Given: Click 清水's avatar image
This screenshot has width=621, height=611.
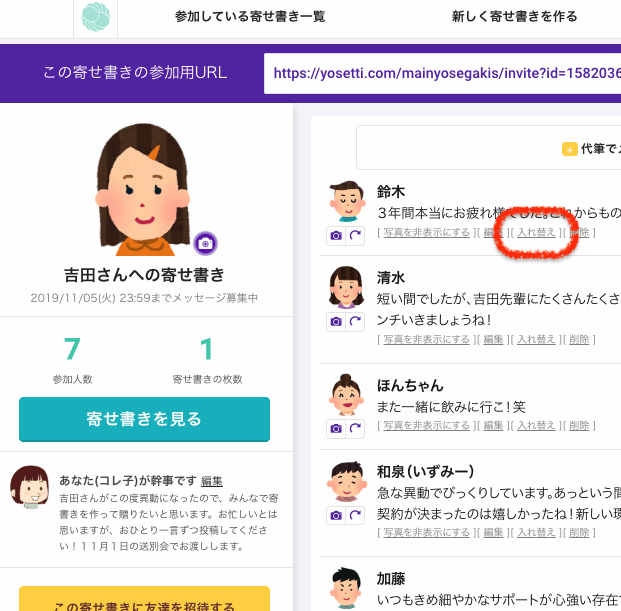Looking at the screenshot, I should [x=346, y=287].
